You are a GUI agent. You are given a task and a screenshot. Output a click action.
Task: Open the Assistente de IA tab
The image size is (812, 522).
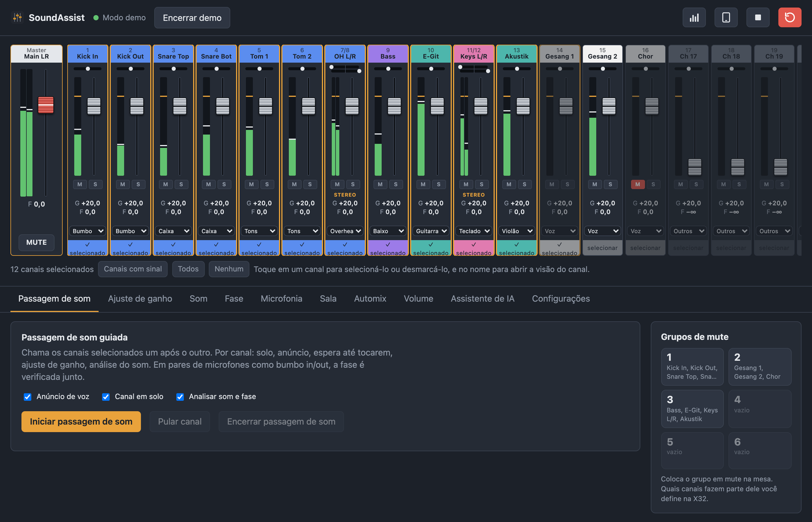(x=483, y=299)
